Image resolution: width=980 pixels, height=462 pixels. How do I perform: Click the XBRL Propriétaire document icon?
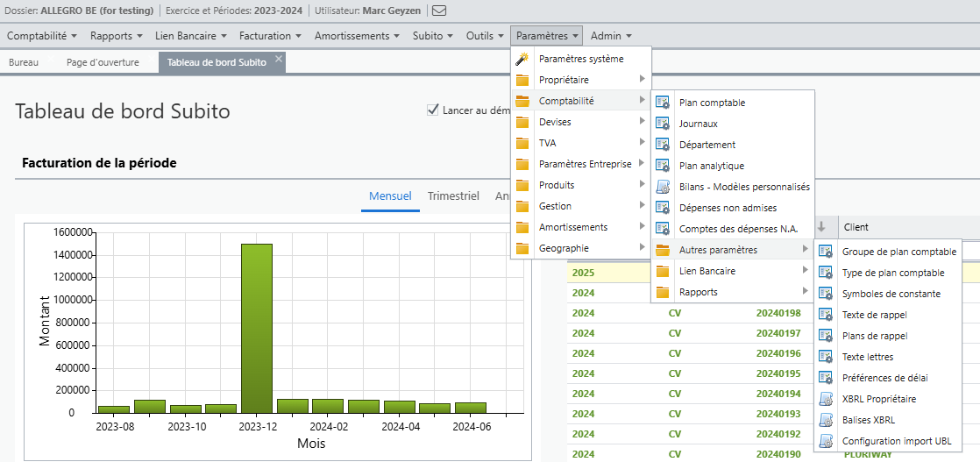click(x=826, y=399)
